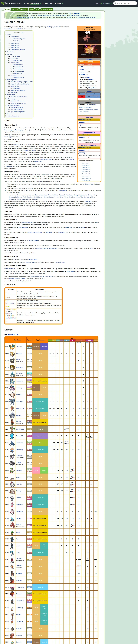Click Dragon egg group cell for Charizard
Image resolution: width=138 pixels, height=644 pixels.
coord(44,347)
